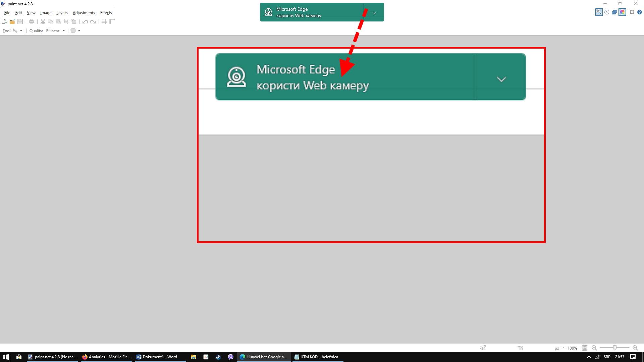The image size is (644, 362).
Task: Expand the Tool chooser dropdown
Action: (21, 31)
